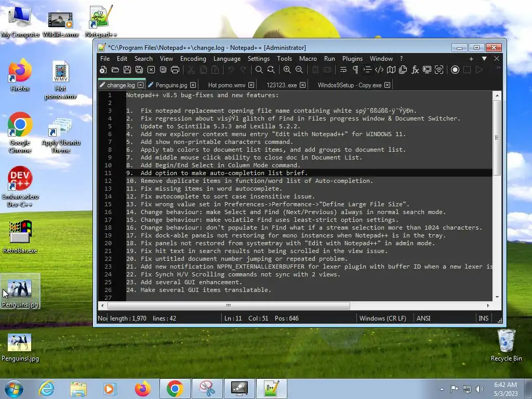Click the horizontal scrollbar right arrow
Screen dimensions: 532x399
click(x=488, y=305)
